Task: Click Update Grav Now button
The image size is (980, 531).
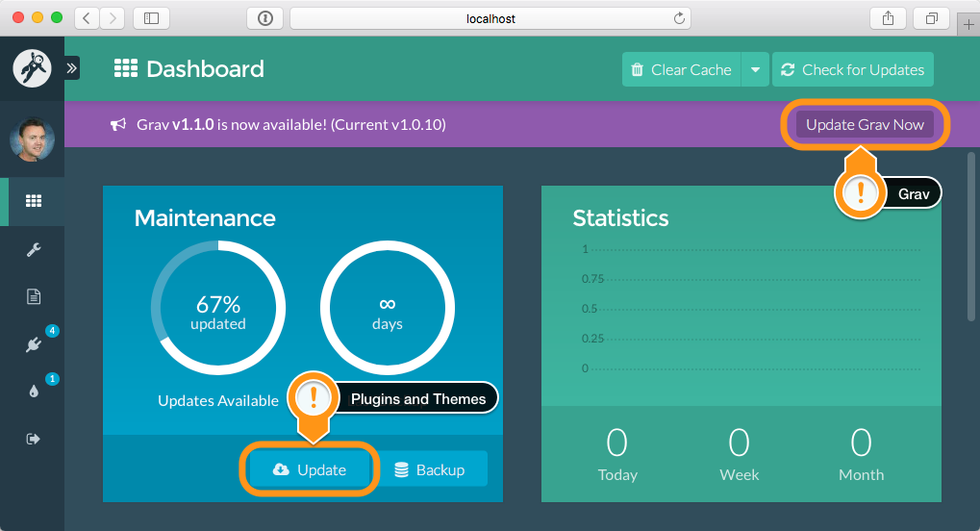Action: [x=865, y=124]
